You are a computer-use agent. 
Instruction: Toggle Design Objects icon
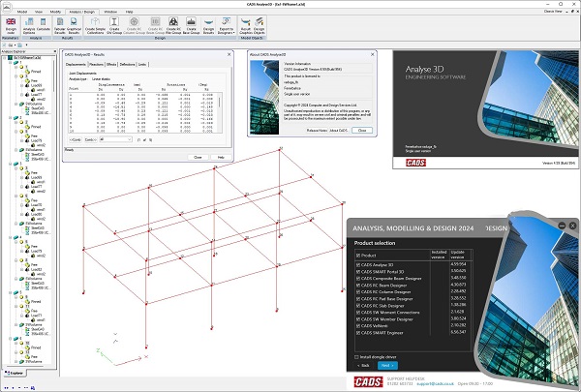tap(259, 22)
